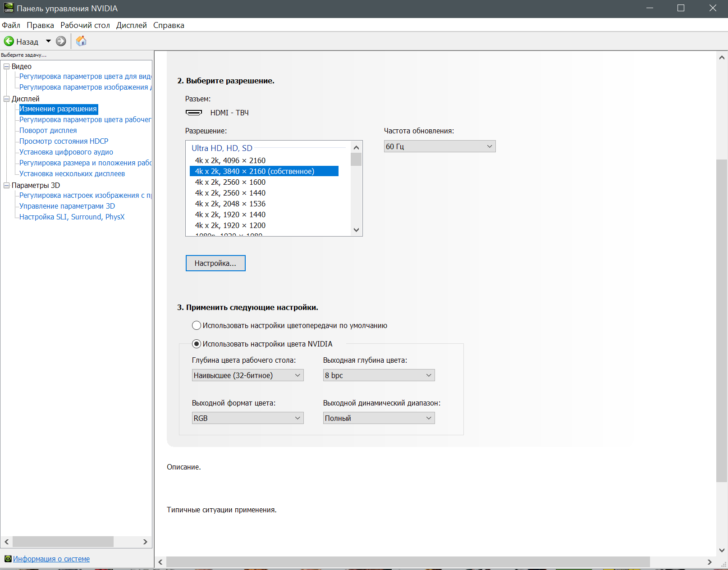Open the Дисплей menu
The image size is (728, 570).
(x=132, y=25)
